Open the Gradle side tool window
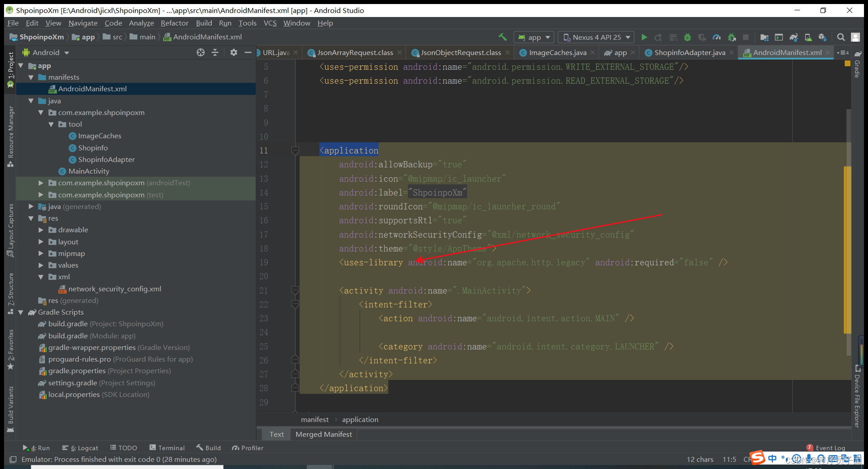 857,64
